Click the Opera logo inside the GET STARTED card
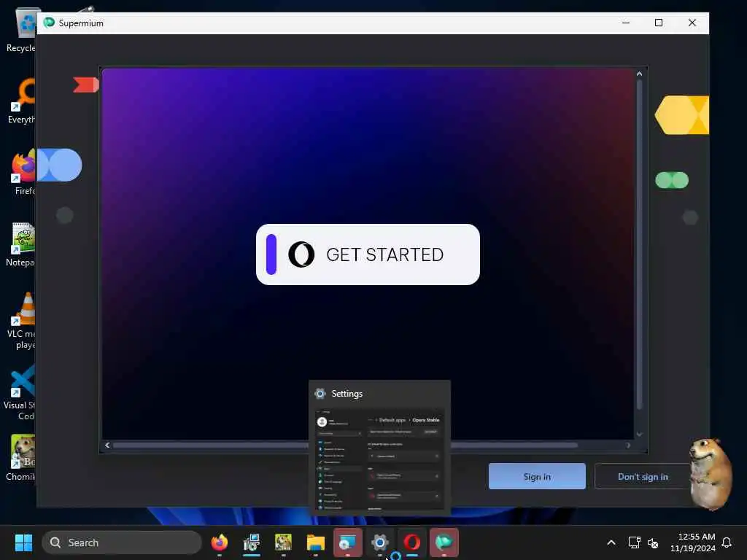747x560 pixels. [301, 254]
